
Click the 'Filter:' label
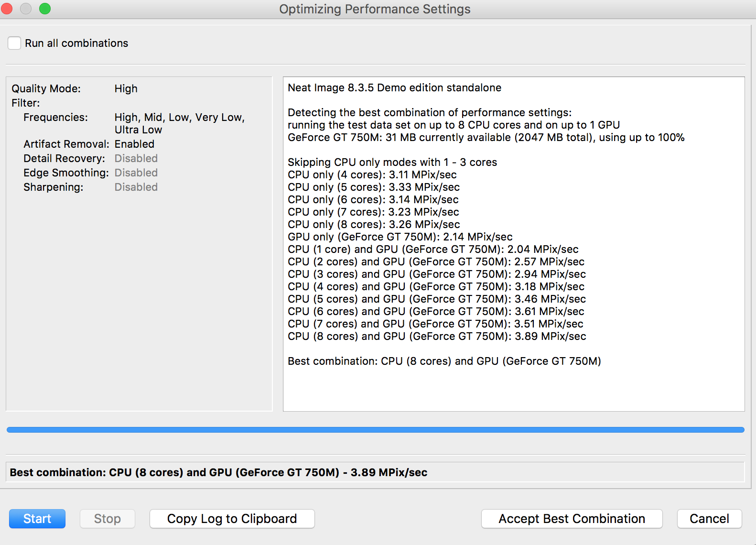click(26, 103)
